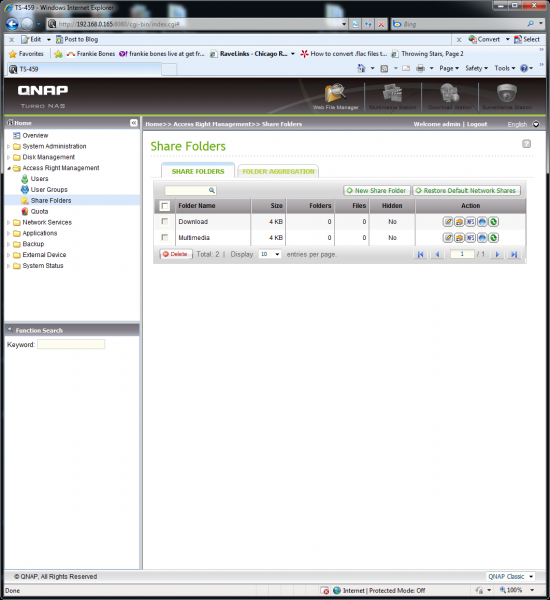Toggle the select-all checkbox in table header

click(165, 206)
